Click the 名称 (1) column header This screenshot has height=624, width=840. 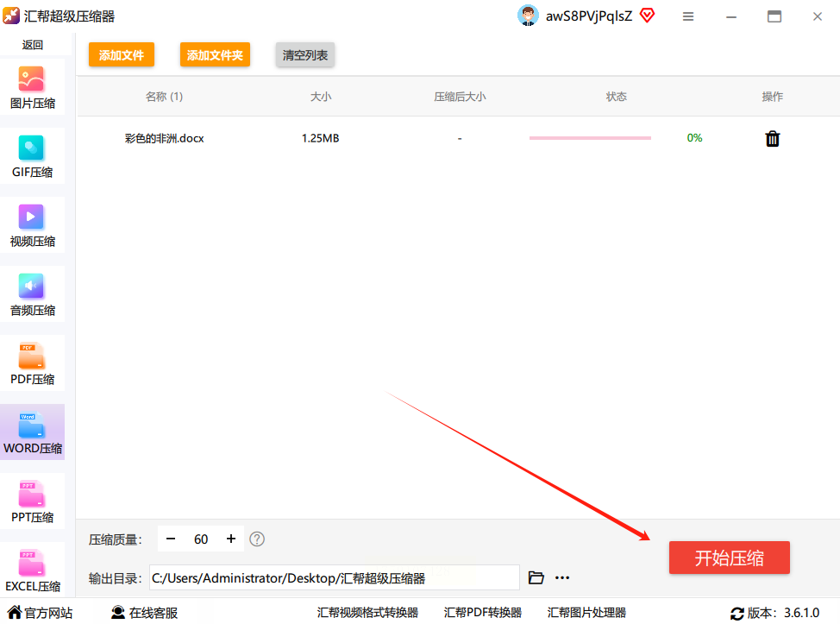(x=165, y=97)
